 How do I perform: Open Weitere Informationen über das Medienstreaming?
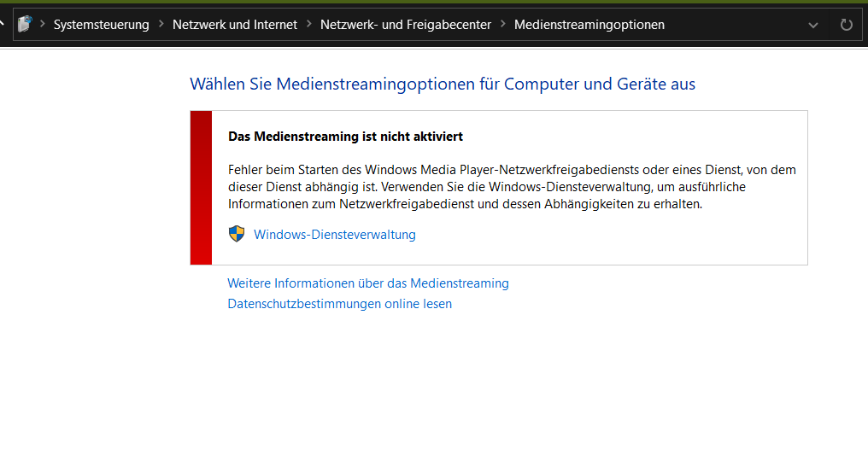pyautogui.click(x=368, y=283)
